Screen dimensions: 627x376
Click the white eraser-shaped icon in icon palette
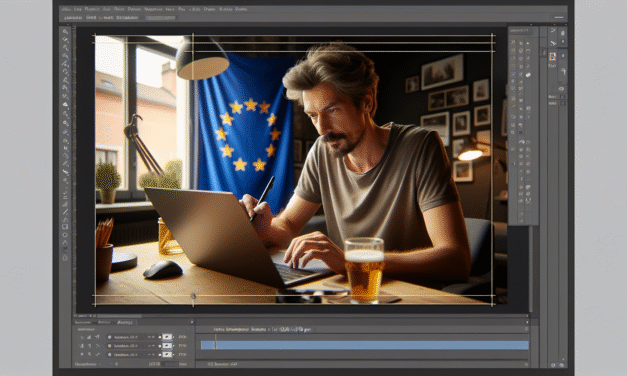click(528, 75)
